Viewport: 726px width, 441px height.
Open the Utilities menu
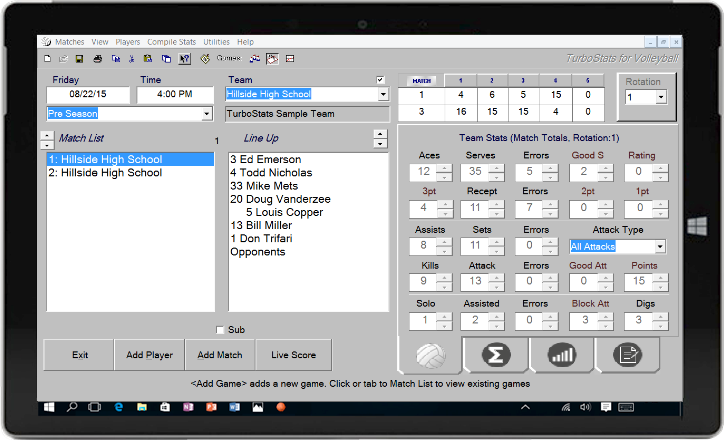click(216, 42)
